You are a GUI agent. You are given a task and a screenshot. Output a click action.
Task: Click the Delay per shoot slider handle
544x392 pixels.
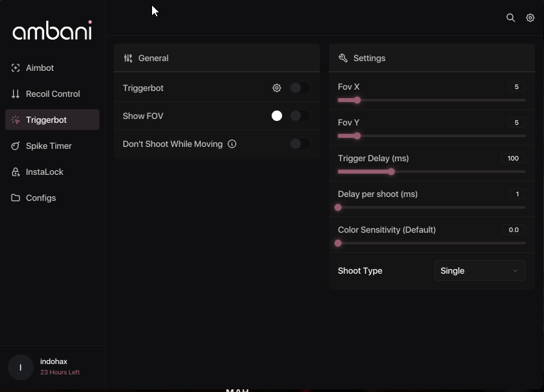click(x=338, y=207)
